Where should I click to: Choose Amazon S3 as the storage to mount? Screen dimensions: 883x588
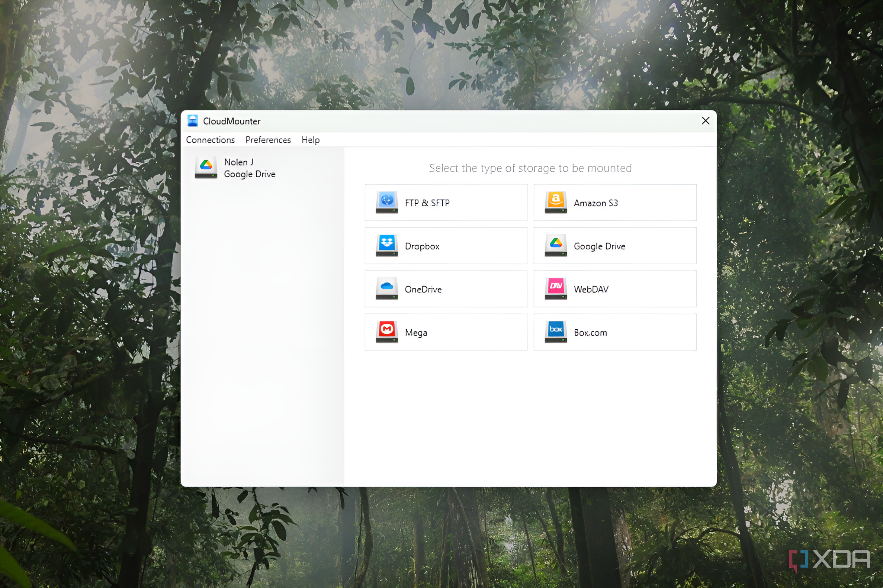click(614, 203)
